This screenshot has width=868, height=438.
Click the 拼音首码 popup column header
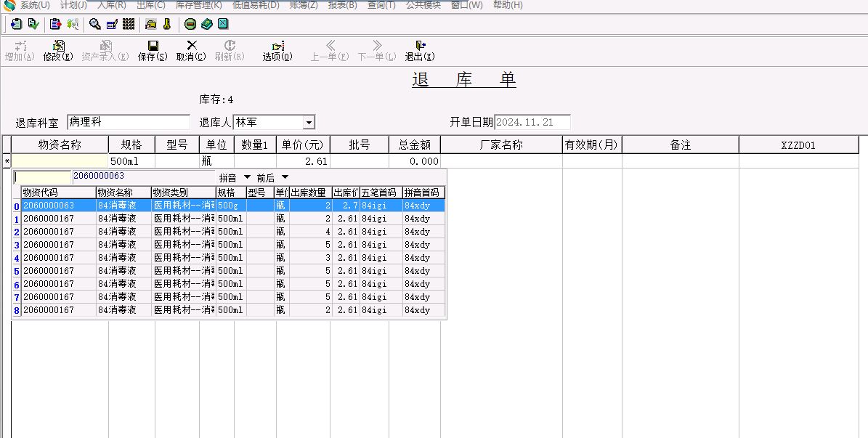[x=423, y=192]
